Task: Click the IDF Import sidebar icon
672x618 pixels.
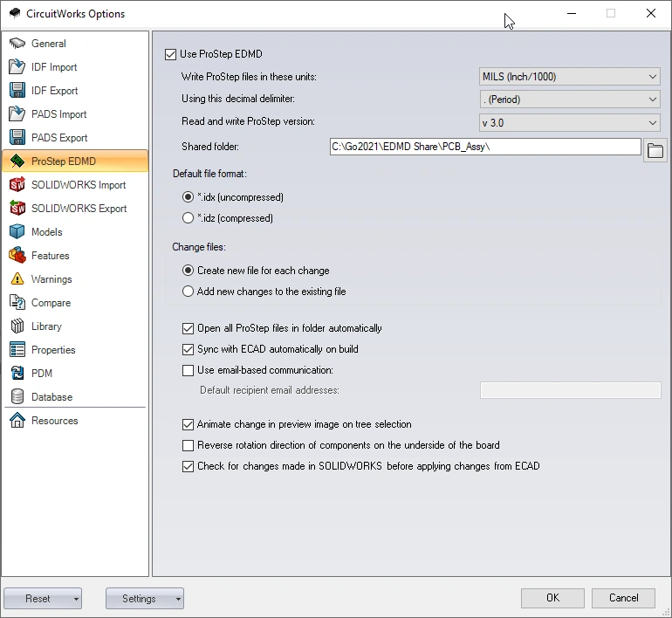Action: (17, 67)
